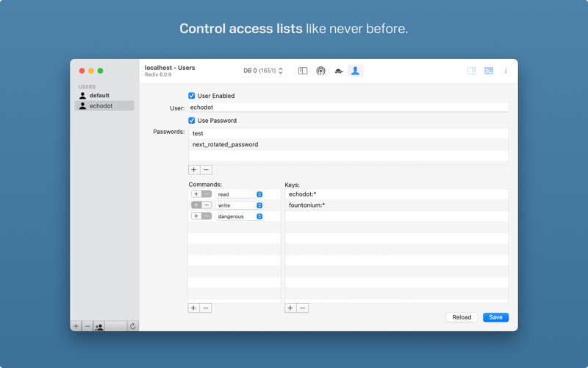Select the next_rotated_password row

[348, 144]
